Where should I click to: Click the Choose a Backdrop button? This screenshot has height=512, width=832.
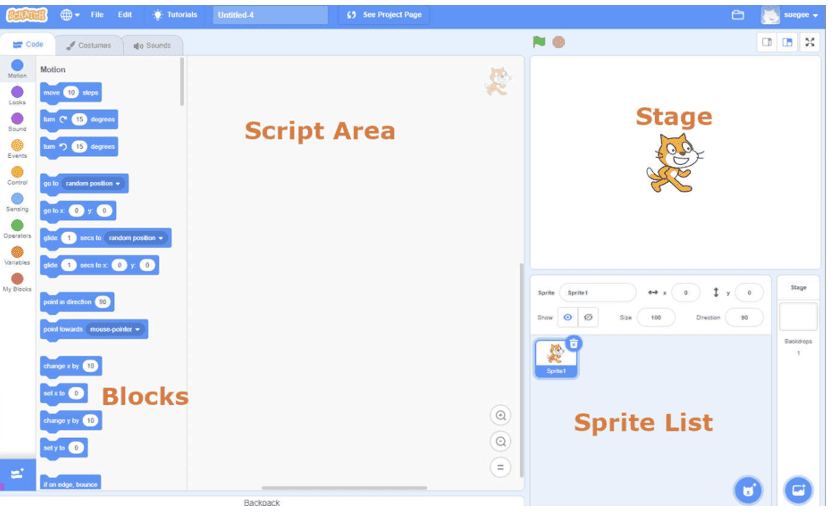coord(798,490)
